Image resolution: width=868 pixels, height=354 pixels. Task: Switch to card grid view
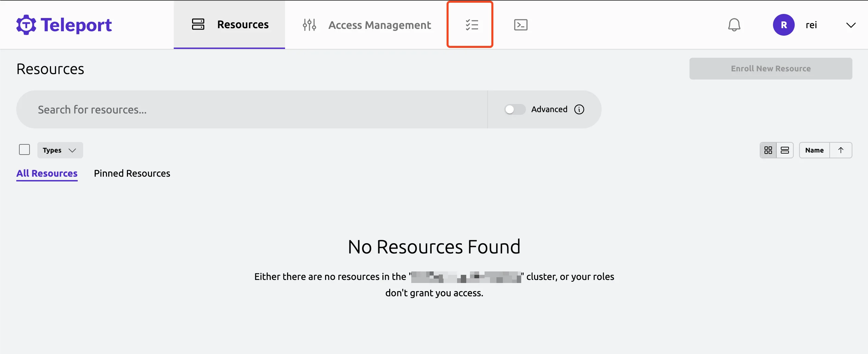click(768, 150)
